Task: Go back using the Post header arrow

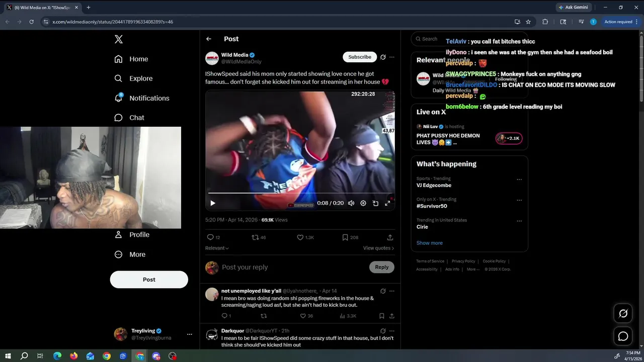Action: click(209, 39)
